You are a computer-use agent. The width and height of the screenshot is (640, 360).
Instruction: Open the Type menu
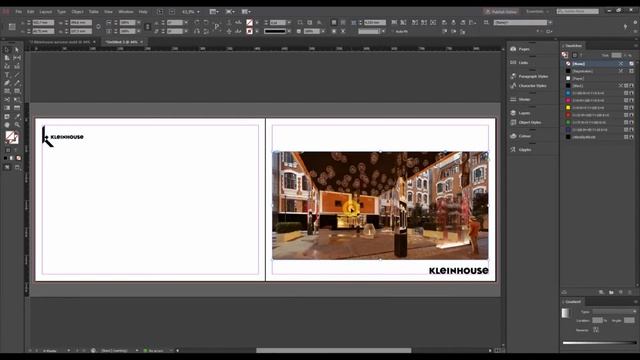click(x=62, y=12)
